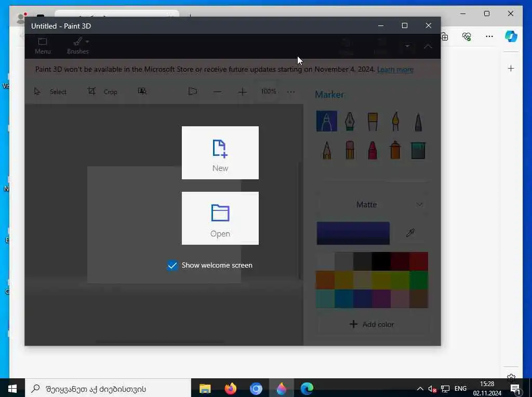Collapse the ribbon with the chevron

428,46
